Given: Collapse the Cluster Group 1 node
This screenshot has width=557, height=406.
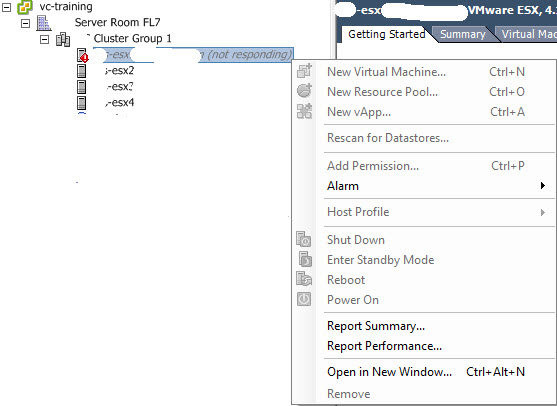Looking at the screenshot, I should [x=44, y=39].
